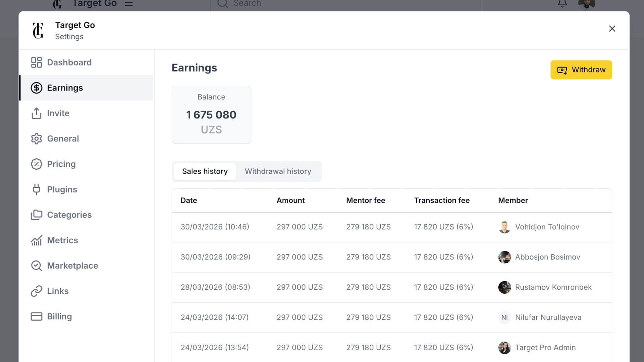Click Target Go title in background header
The height and width of the screenshot is (362, 644).
pyautogui.click(x=95, y=4)
